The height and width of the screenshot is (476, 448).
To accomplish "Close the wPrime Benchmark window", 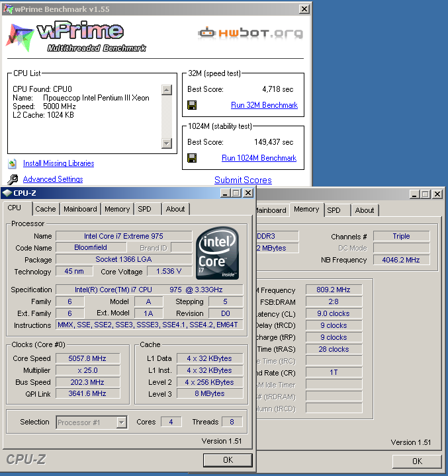I will click(304, 9).
